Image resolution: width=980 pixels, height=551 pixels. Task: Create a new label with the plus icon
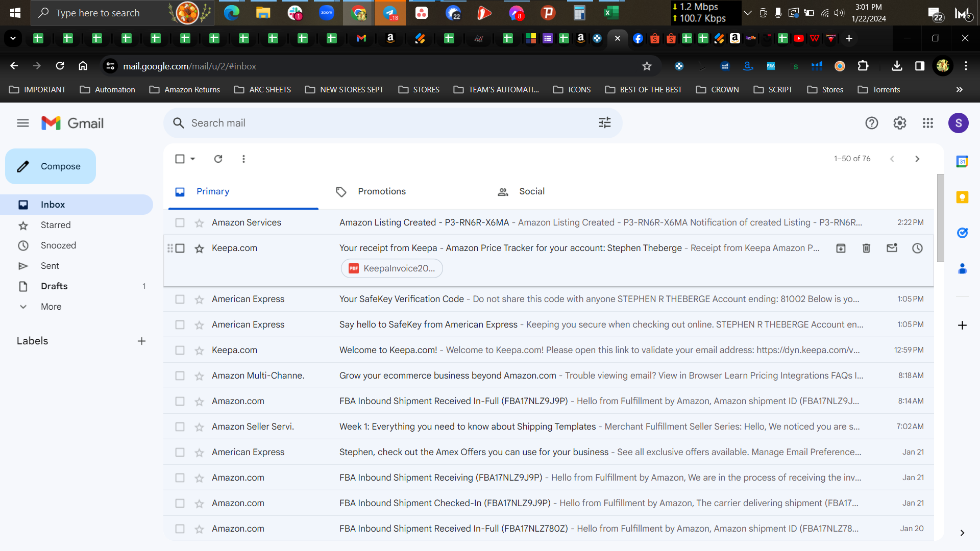[141, 341]
